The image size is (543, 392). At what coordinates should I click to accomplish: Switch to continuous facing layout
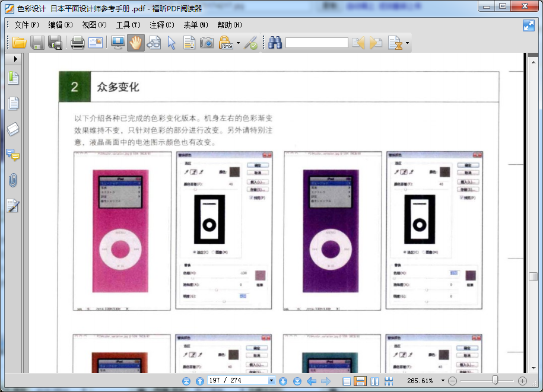click(389, 381)
